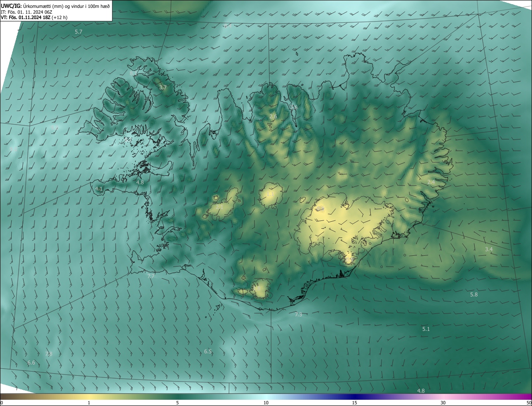Click the 2.4 value label
This screenshot has width=532, height=406.
pyautogui.click(x=431, y=182)
